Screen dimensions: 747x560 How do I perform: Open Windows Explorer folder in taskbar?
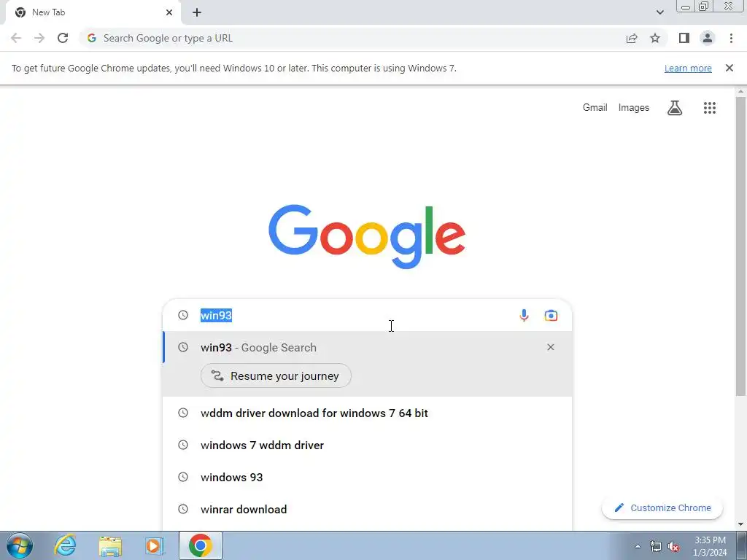pos(110,546)
